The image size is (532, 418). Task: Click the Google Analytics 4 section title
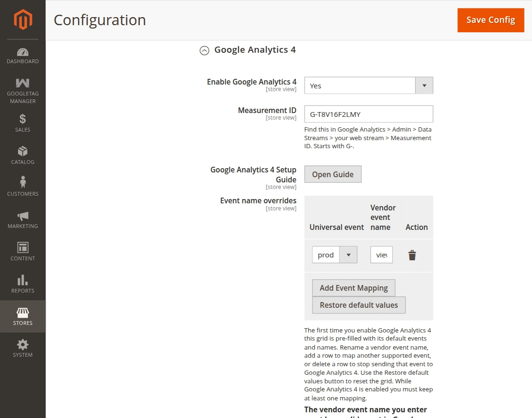255,50
